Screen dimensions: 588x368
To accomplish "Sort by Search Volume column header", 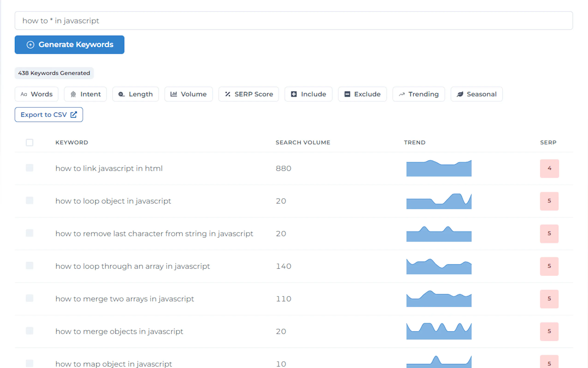I will point(303,142).
